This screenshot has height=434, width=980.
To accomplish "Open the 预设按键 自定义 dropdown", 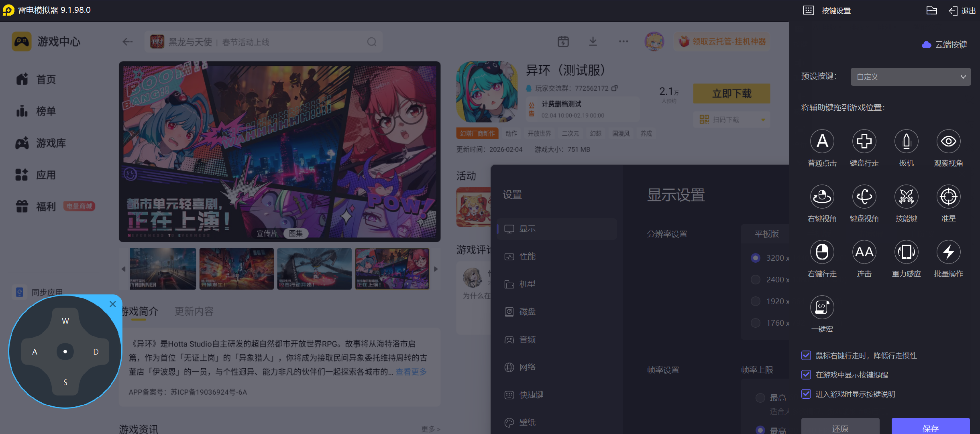I will click(x=910, y=77).
